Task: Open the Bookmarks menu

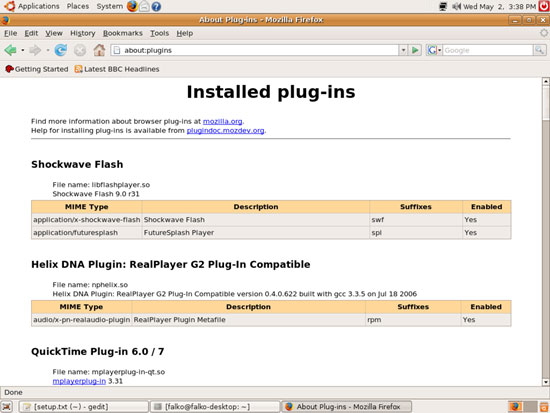Action: pyautogui.click(x=123, y=33)
